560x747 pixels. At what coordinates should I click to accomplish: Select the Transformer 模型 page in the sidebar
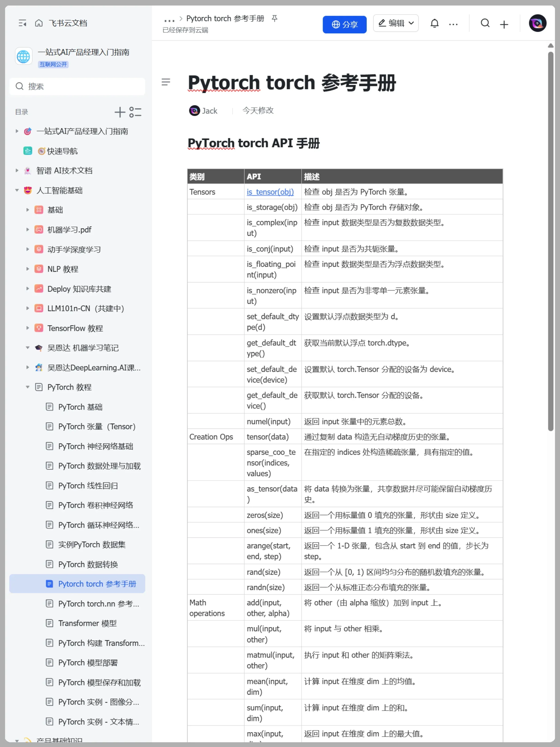pyautogui.click(x=87, y=623)
